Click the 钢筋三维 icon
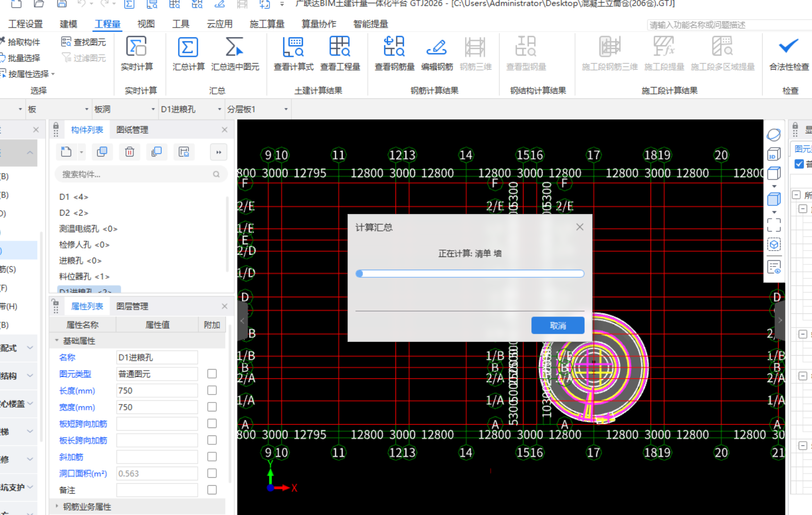This screenshot has height=515, width=812. (475, 47)
